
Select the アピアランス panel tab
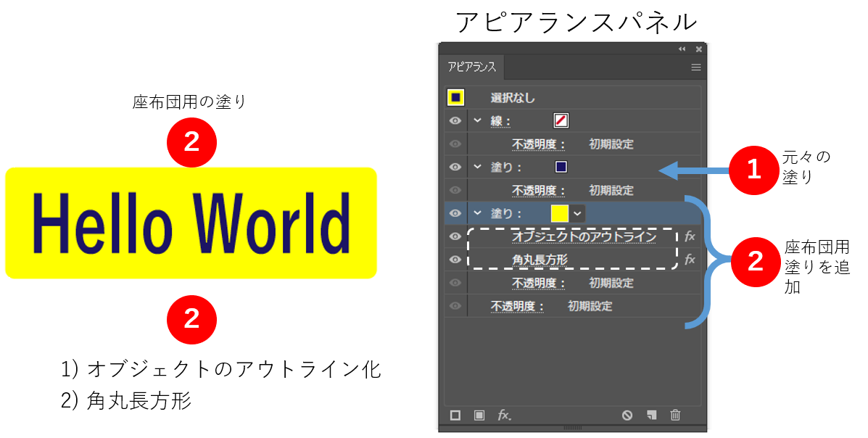472,67
